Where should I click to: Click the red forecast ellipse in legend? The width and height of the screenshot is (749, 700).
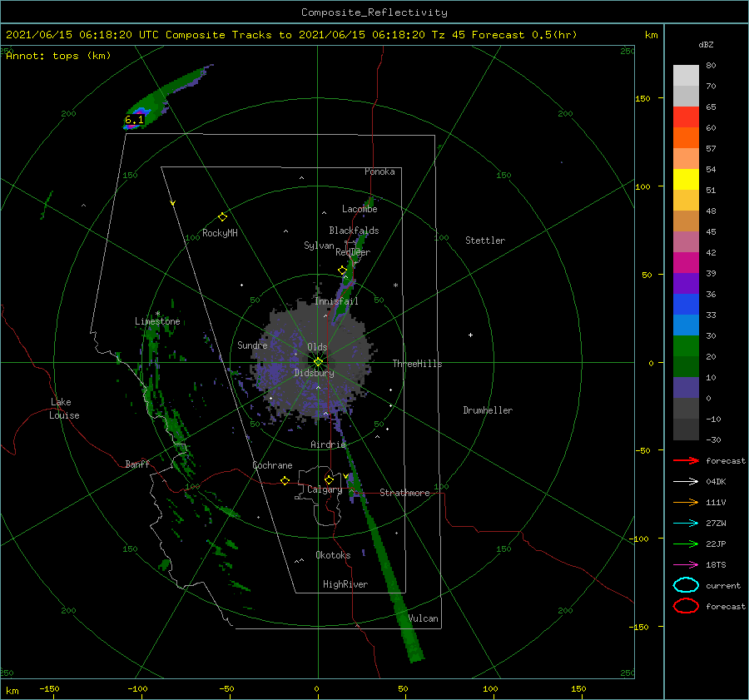(x=686, y=606)
